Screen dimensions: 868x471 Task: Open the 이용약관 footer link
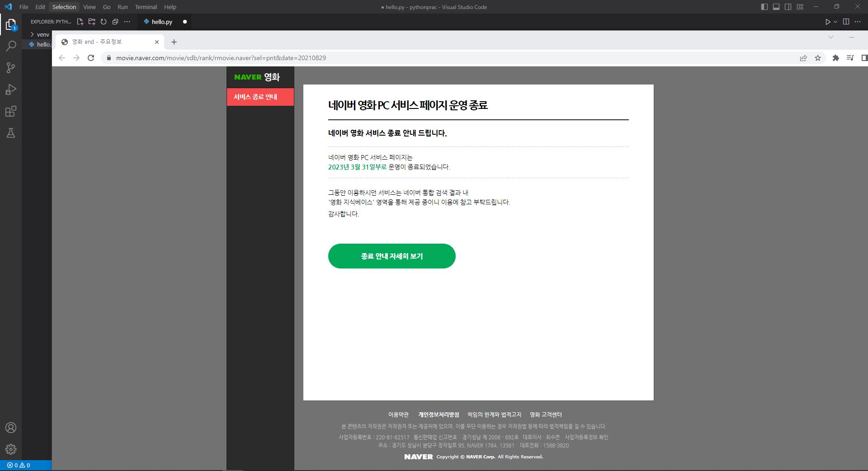click(398, 414)
